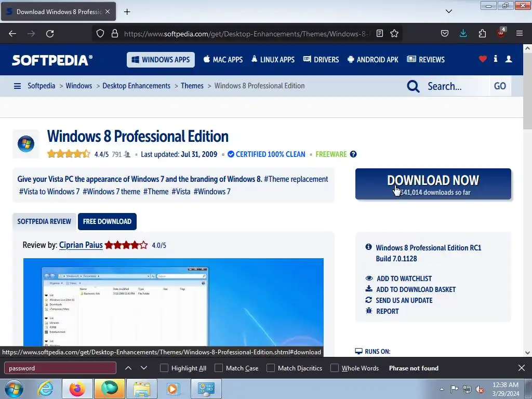Open Firefox hamburger application menu
This screenshot has width=532, height=399.
click(520, 34)
